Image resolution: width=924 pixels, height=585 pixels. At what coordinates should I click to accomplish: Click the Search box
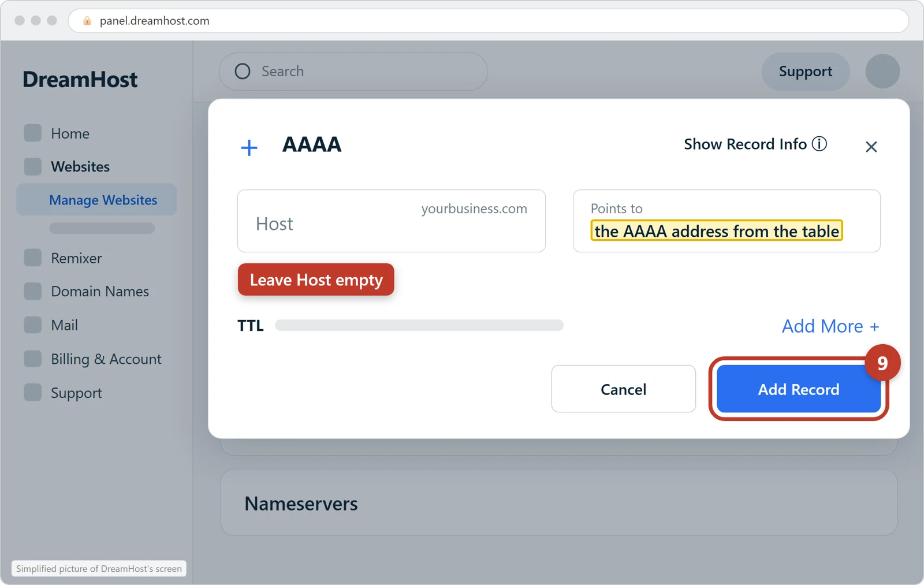click(353, 72)
